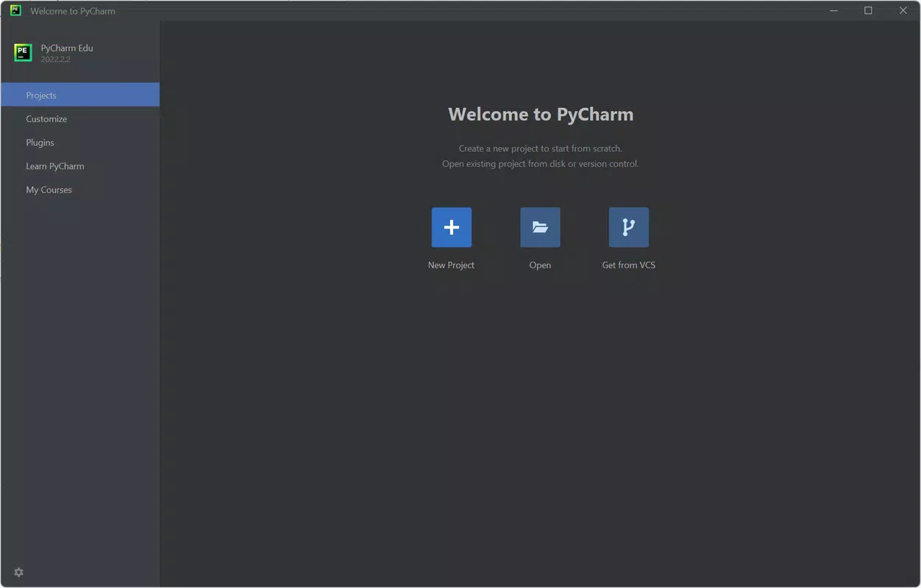This screenshot has width=921, height=588.
Task: Maximize the Welcome to PyCharm window
Action: tap(868, 10)
